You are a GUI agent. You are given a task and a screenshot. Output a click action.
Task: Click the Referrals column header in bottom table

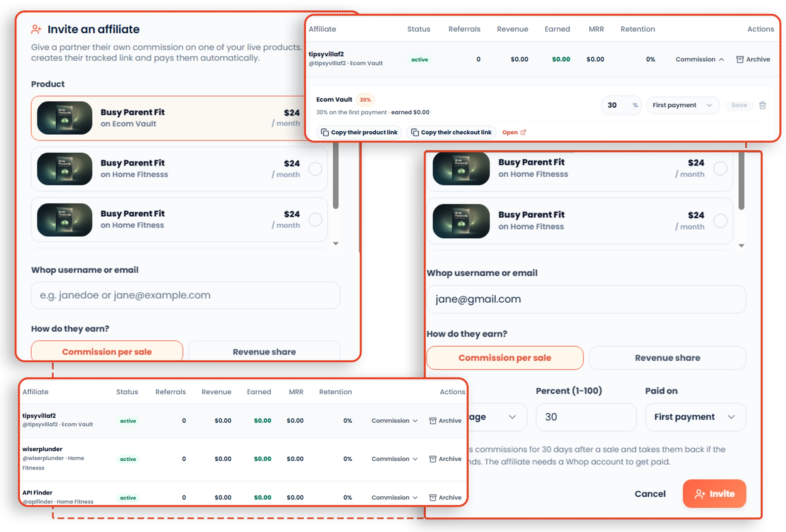(x=171, y=392)
